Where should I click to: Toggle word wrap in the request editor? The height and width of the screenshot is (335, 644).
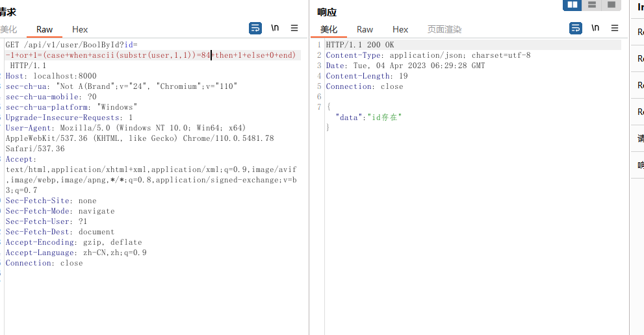(x=255, y=28)
